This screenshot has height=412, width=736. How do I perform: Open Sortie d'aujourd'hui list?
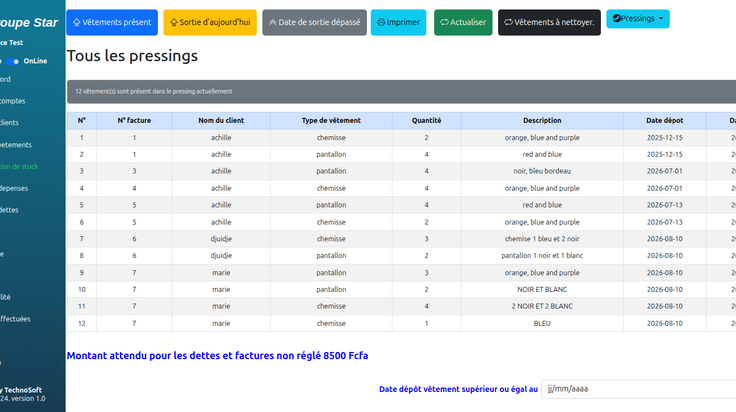point(210,22)
